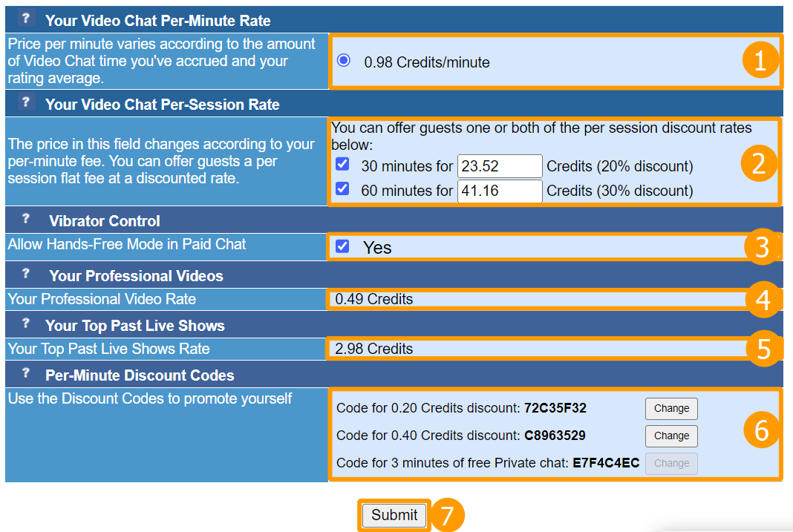
Task: Open the Vibrator Control help icon
Action: [26, 219]
